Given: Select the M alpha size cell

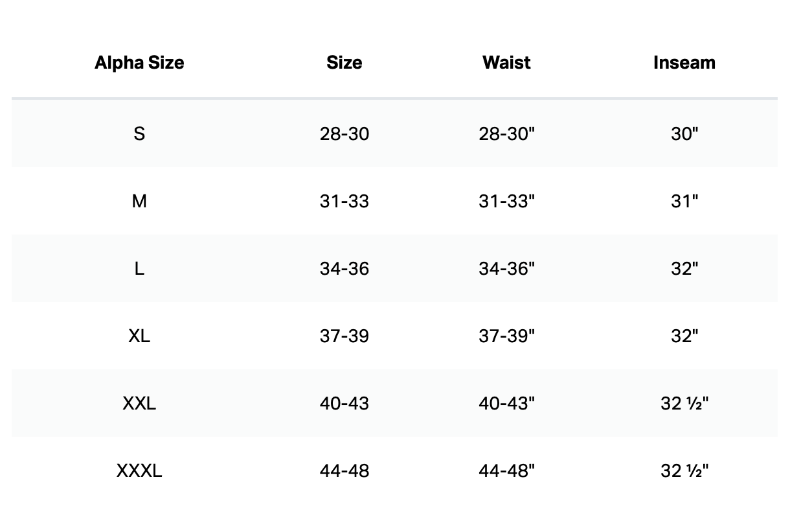Looking at the screenshot, I should tap(139, 202).
